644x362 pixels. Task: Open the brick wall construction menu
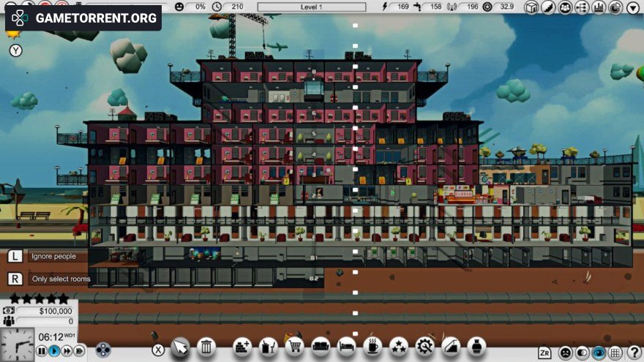pyautogui.click(x=242, y=348)
